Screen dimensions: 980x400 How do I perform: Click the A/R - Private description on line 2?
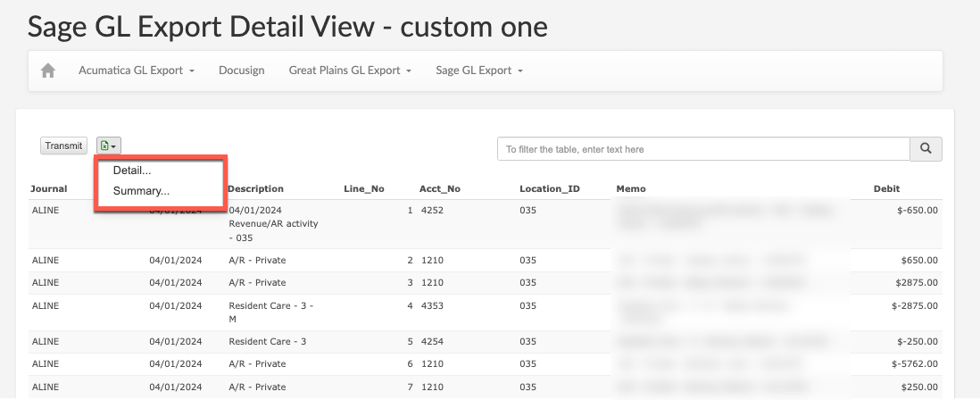click(257, 261)
